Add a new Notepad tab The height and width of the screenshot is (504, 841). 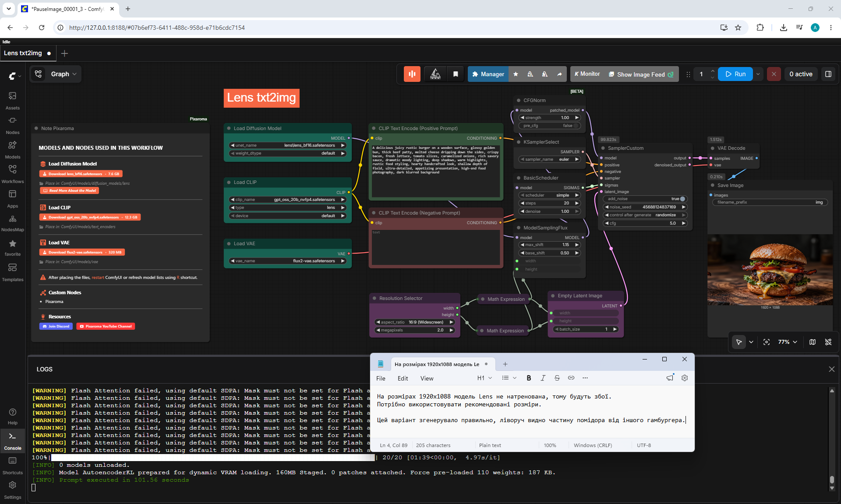tap(505, 364)
